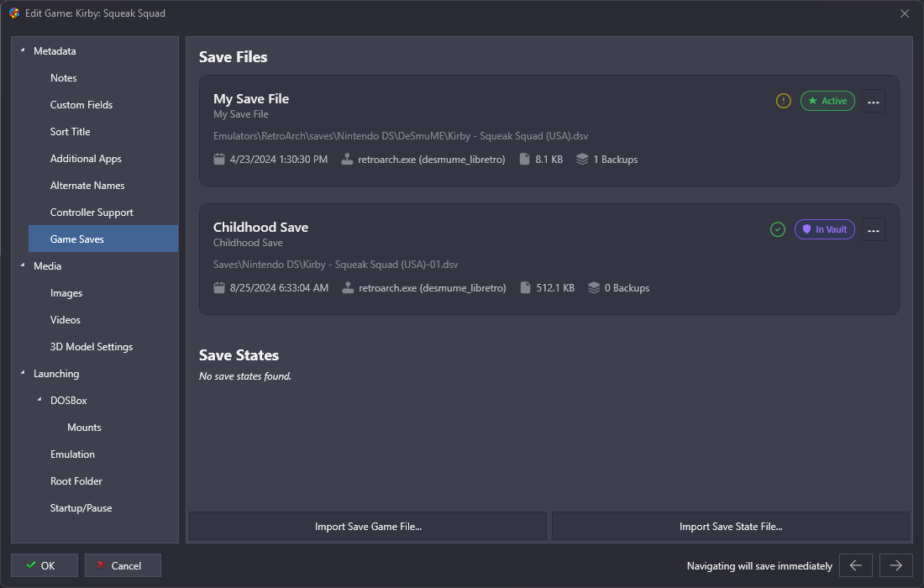The height and width of the screenshot is (588, 924).
Task: Select the Metadata category label
Action: pyautogui.click(x=55, y=50)
